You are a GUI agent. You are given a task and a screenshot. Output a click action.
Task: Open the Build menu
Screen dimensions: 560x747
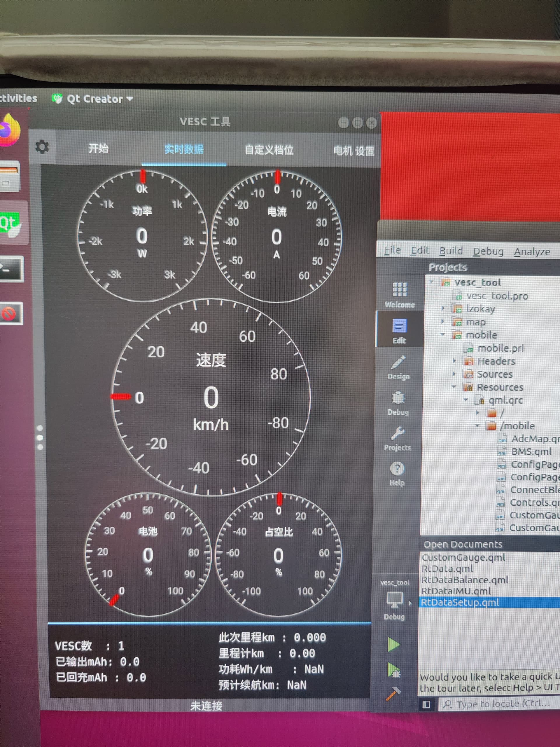(451, 251)
